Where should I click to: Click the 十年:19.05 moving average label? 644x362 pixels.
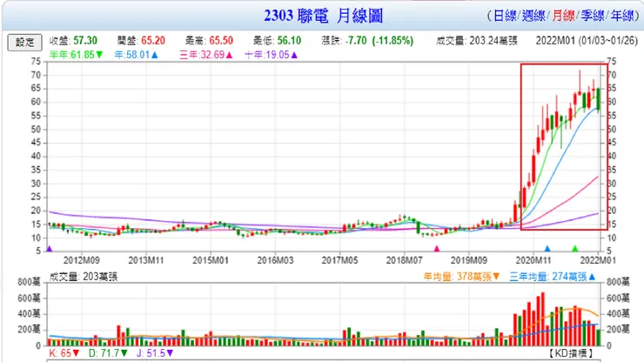tap(271, 55)
